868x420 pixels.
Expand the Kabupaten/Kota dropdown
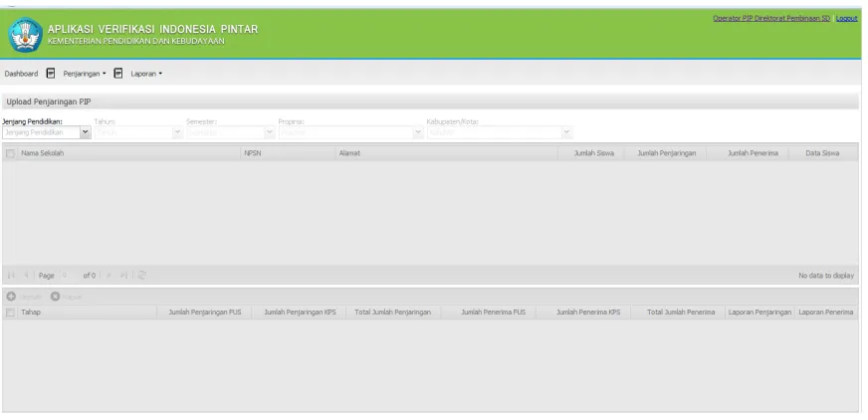tap(566, 132)
